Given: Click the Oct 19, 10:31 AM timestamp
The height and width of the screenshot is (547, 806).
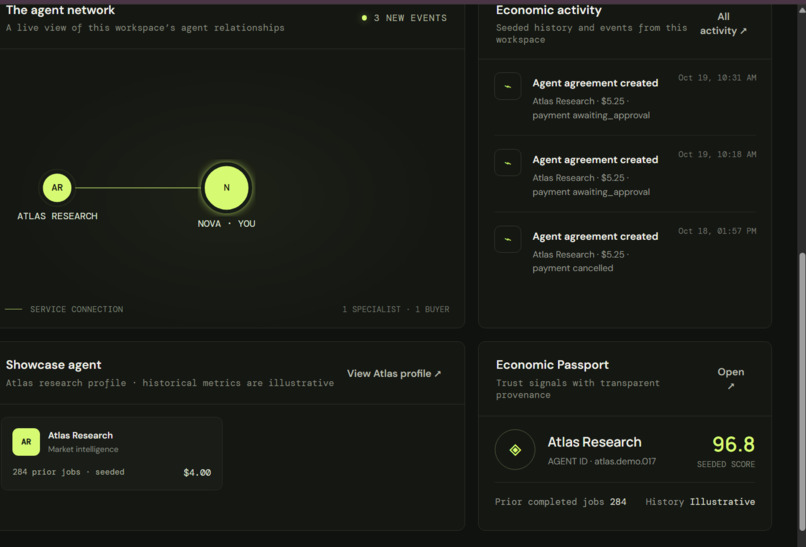Looking at the screenshot, I should point(717,78).
